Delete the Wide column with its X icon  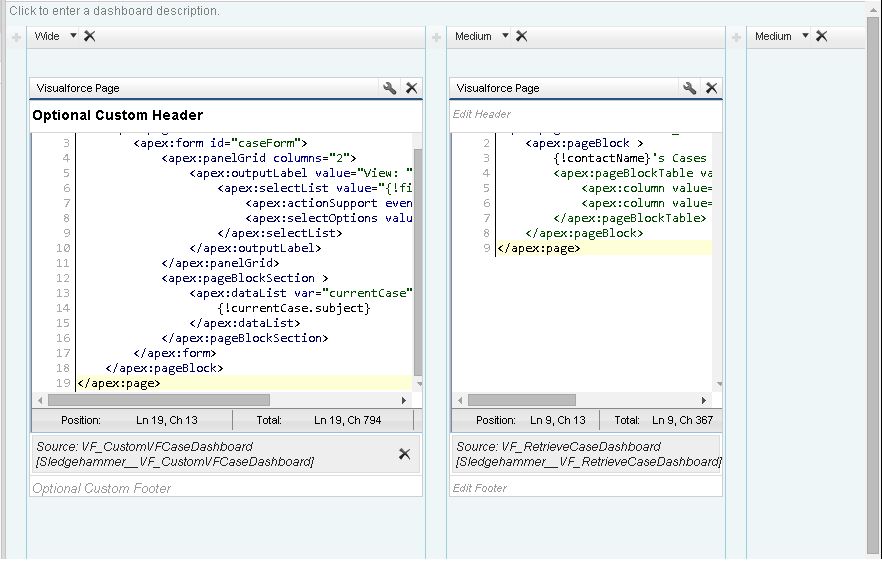pos(89,37)
